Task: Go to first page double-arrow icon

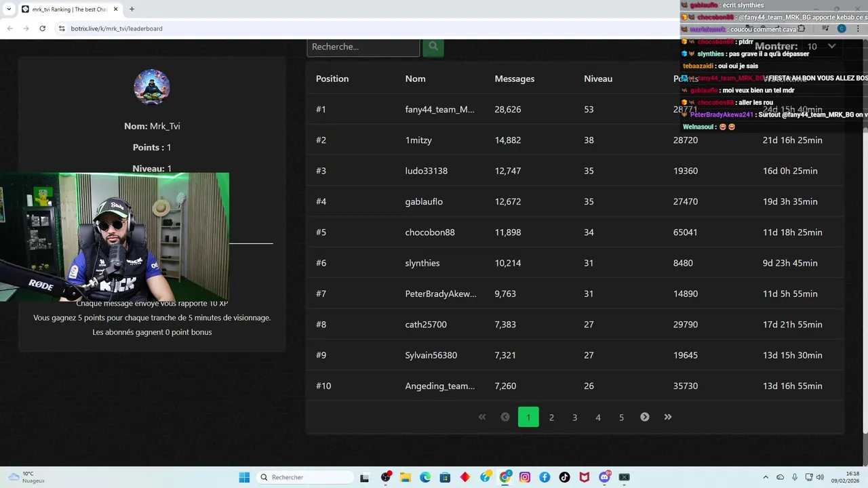Action: coord(482,417)
